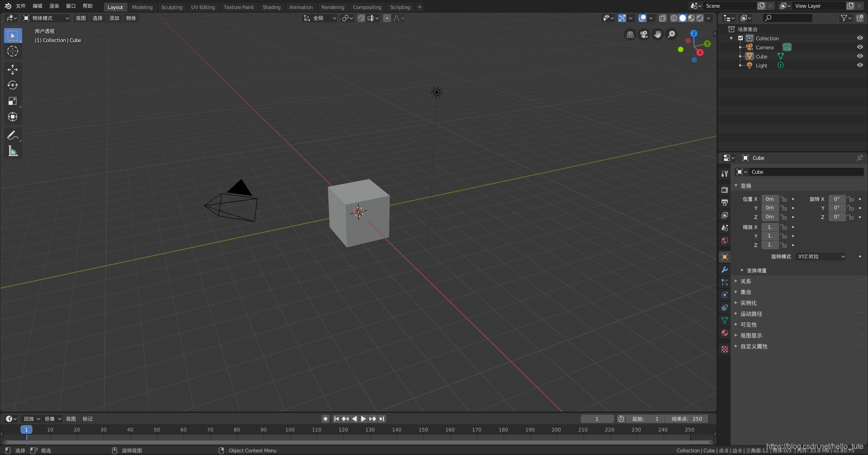Select the Select Box tool
868x455 pixels.
pos(13,36)
